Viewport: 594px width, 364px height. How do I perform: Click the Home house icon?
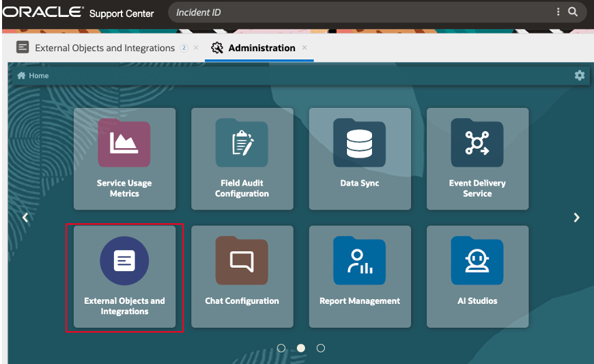coord(21,75)
